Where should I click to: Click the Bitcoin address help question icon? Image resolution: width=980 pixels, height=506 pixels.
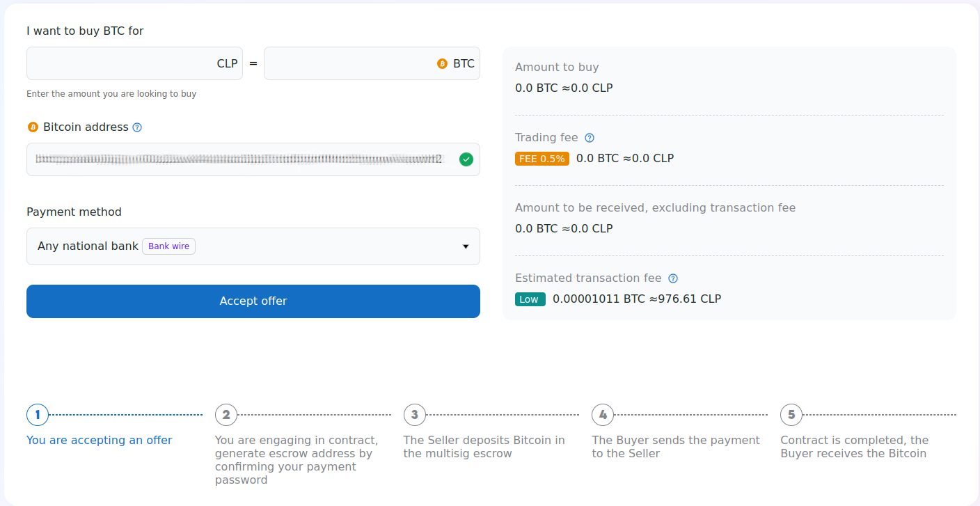tap(137, 127)
